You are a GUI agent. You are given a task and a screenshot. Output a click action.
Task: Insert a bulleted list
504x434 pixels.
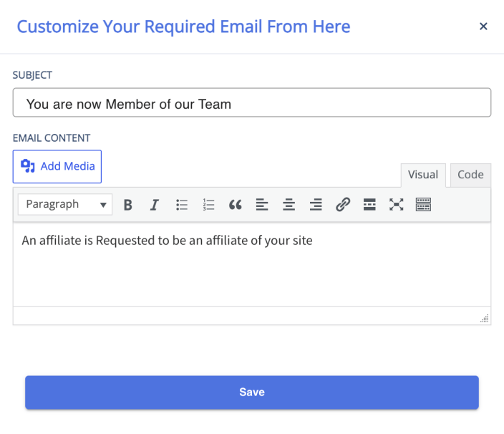[x=182, y=204]
